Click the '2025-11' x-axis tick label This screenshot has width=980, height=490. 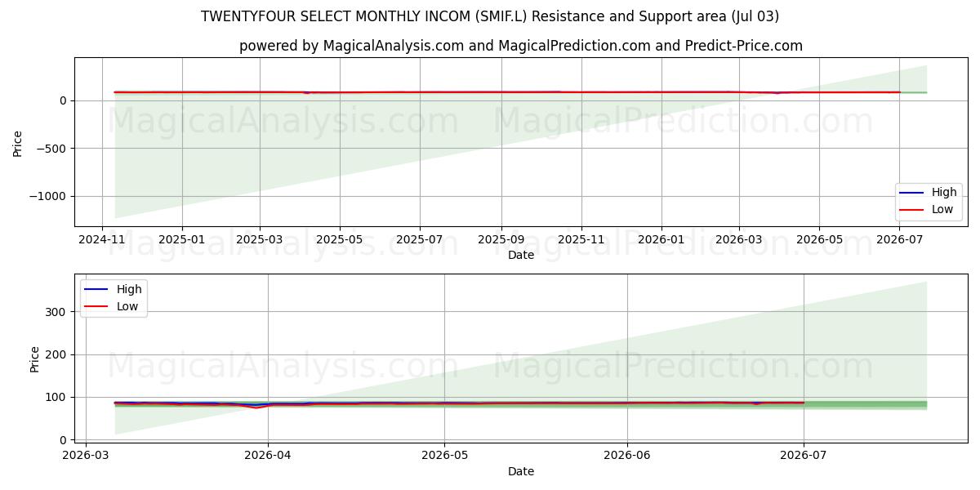(581, 240)
